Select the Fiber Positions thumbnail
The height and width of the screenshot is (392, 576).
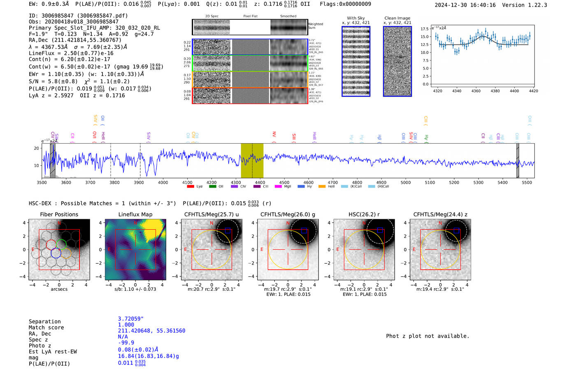coord(59,250)
